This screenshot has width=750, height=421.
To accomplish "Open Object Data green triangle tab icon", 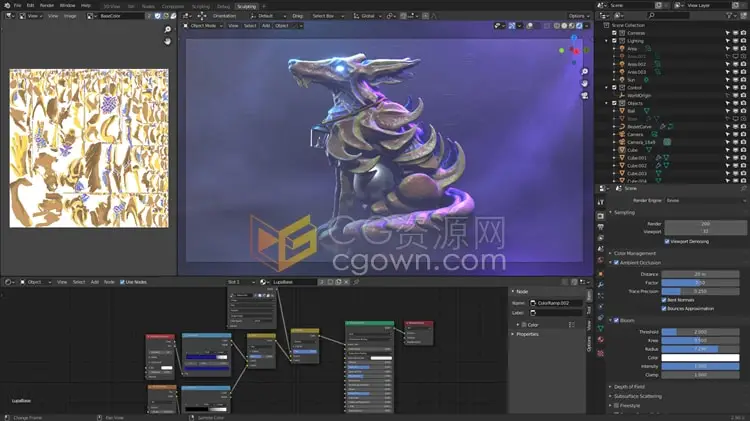I will tap(601, 328).
